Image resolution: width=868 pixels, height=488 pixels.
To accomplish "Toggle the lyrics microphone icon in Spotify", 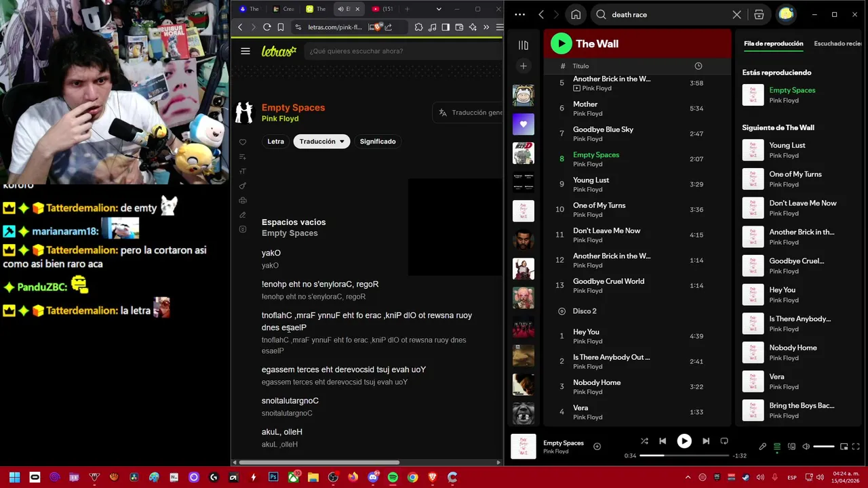I will pos(762,447).
